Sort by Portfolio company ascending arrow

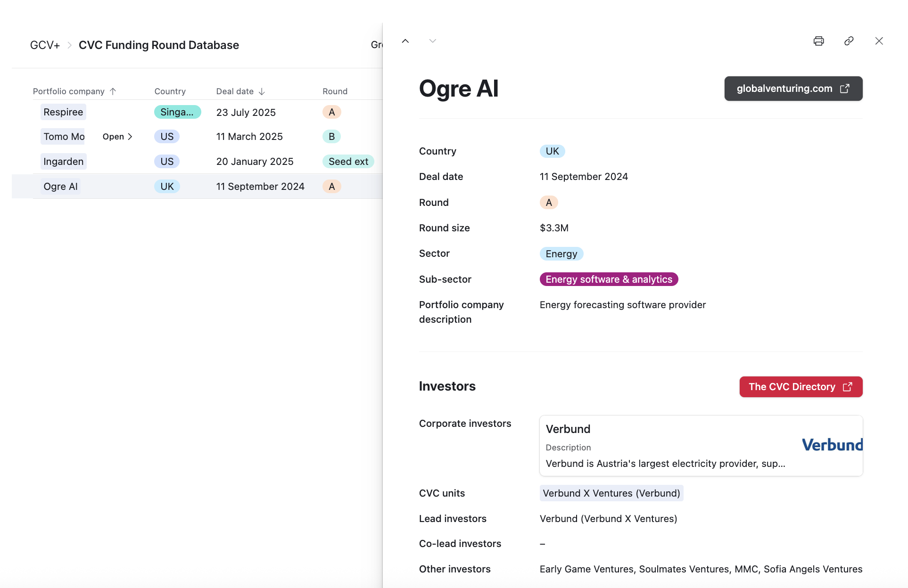click(113, 91)
